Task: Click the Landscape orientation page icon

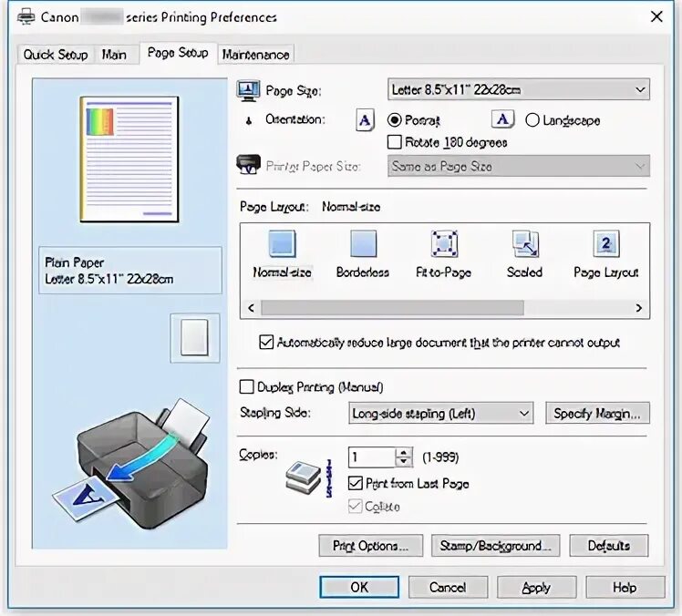Action: pyautogui.click(x=502, y=118)
